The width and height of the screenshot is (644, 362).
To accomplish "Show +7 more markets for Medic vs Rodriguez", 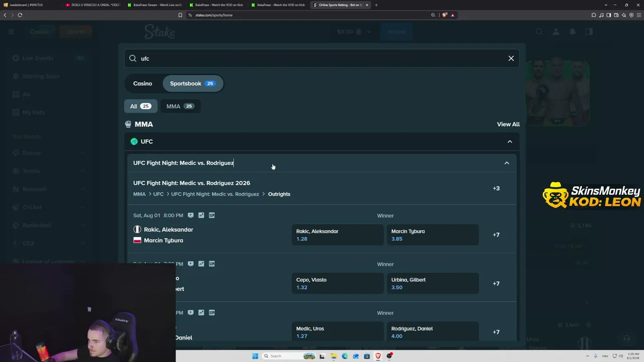I will coord(496,332).
